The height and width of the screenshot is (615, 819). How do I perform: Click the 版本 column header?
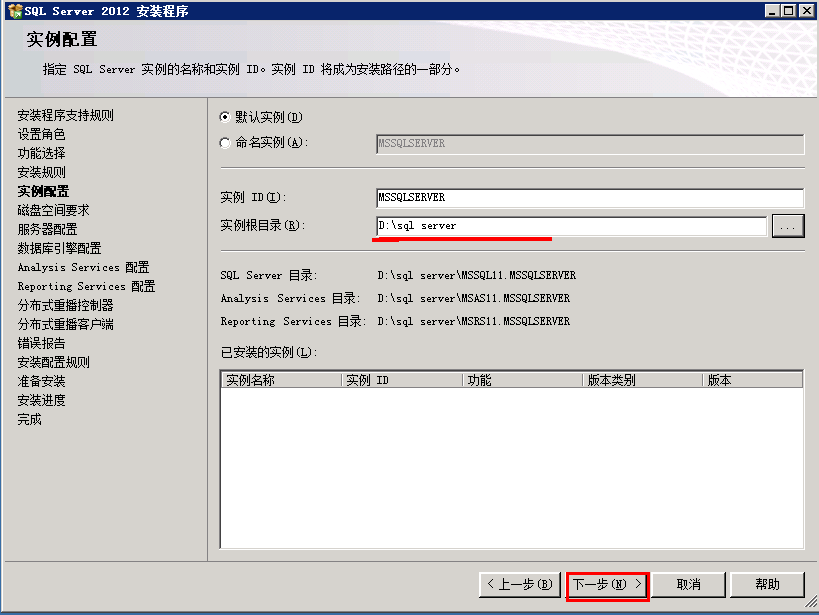[x=753, y=380]
